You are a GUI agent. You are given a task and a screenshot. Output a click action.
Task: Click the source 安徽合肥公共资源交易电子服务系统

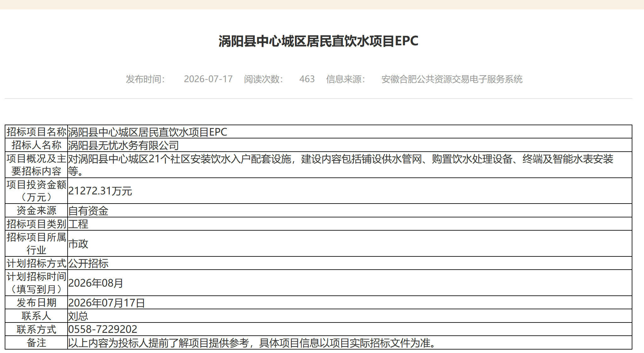452,79
